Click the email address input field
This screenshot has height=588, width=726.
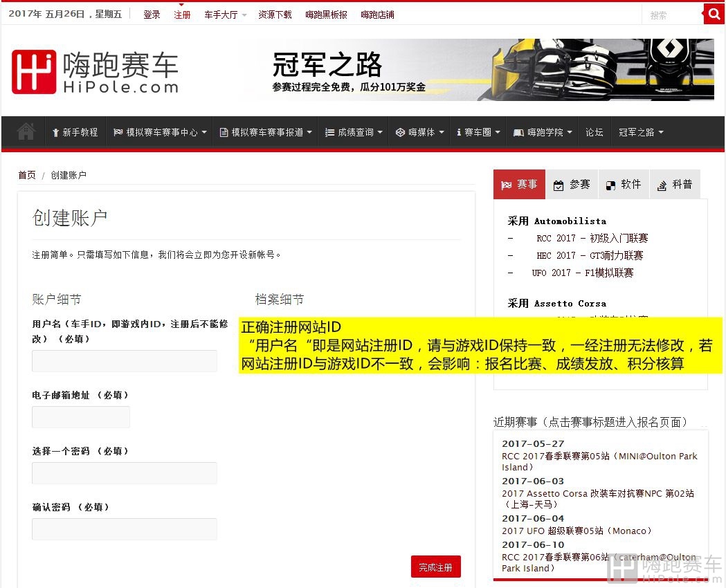click(81, 417)
